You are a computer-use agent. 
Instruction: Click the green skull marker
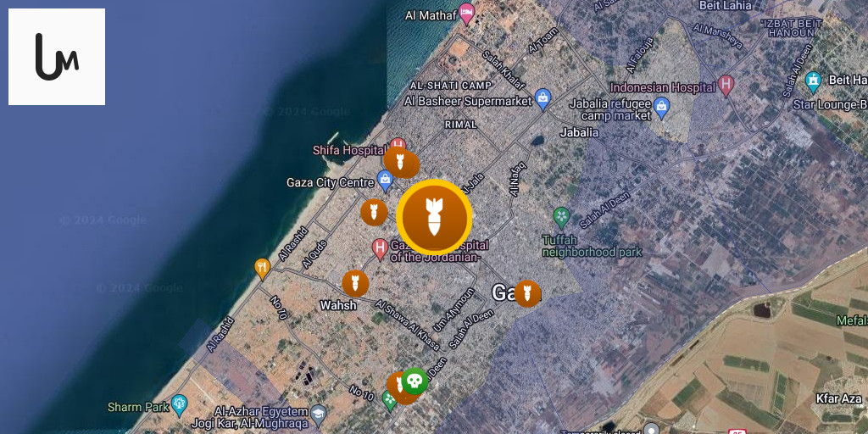tap(415, 381)
